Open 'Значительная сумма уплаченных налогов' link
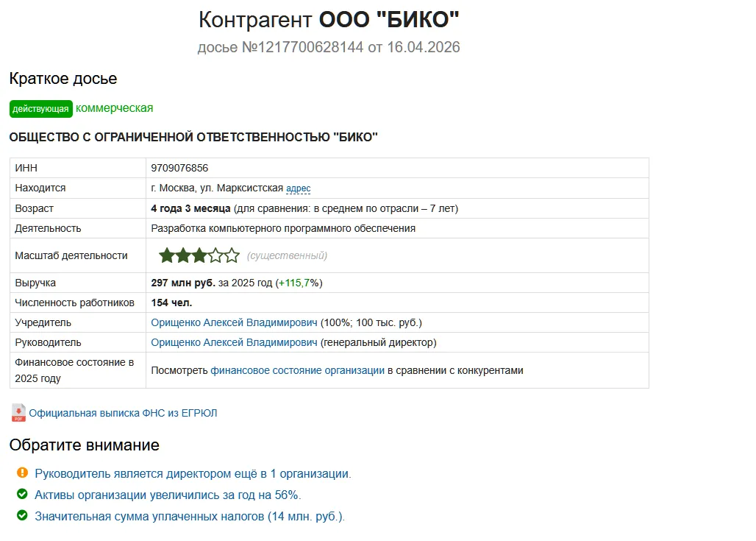 (190, 516)
